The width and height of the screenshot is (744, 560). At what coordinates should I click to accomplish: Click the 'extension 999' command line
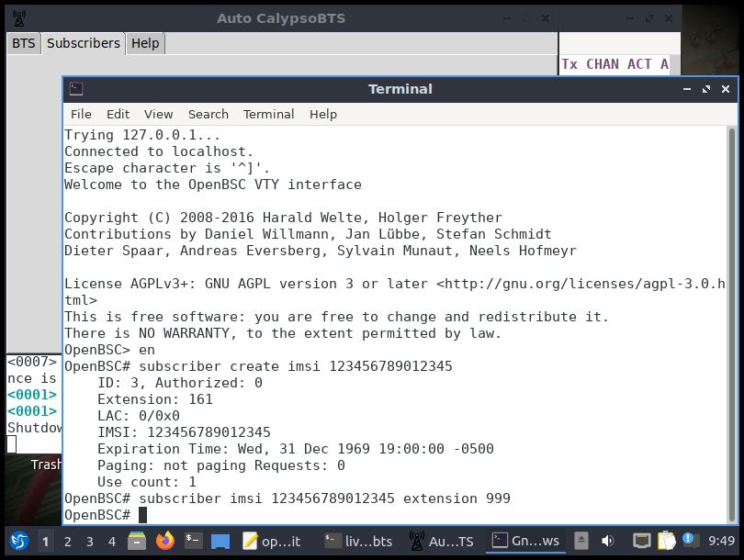click(287, 498)
